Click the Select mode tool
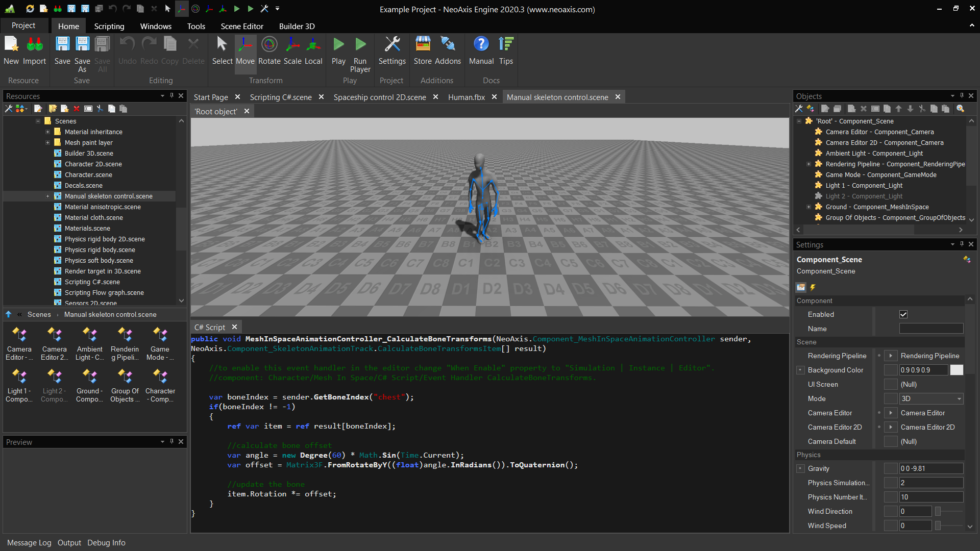 point(222,51)
